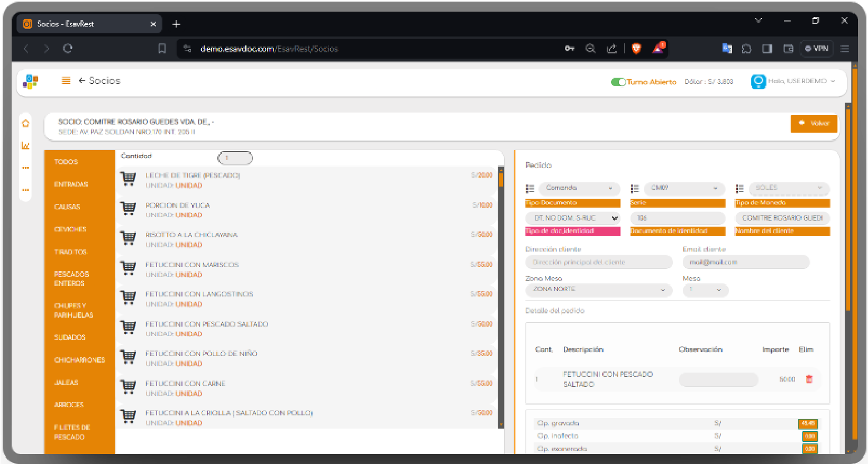Add Fetucconi a la Criolla to cart
This screenshot has height=464, width=868.
pos(128,416)
